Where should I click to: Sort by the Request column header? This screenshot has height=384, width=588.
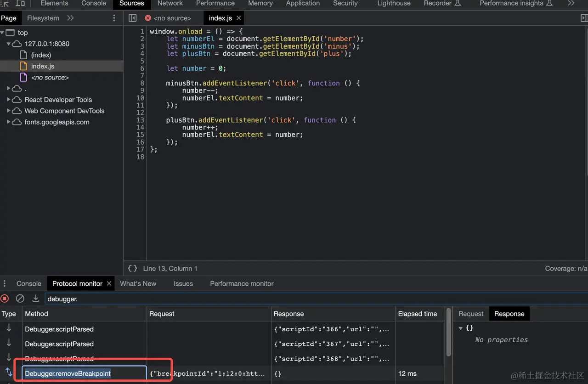pyautogui.click(x=209, y=314)
